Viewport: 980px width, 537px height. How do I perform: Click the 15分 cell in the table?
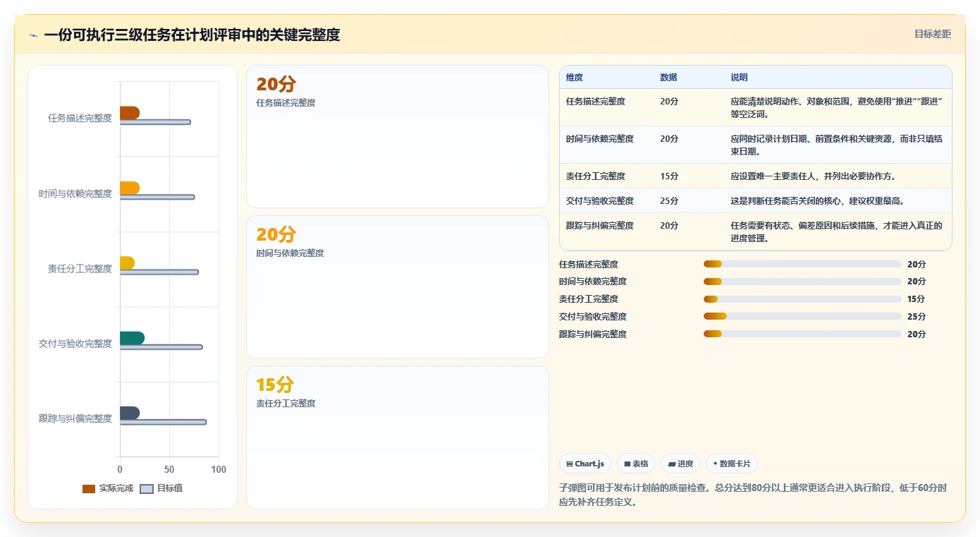669,176
